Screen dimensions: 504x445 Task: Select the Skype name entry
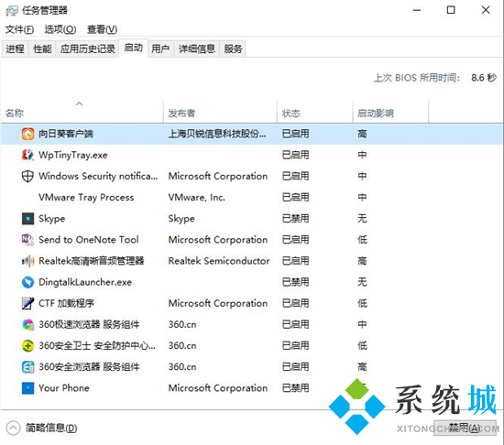click(x=51, y=219)
